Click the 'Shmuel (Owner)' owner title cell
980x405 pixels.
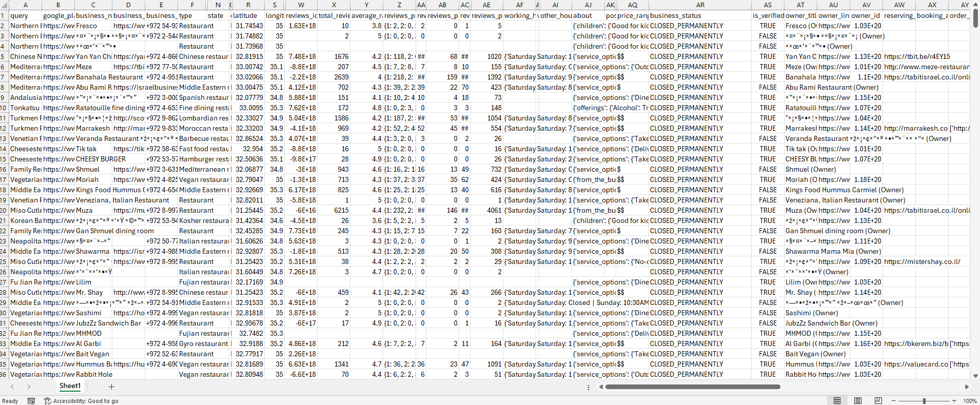[811, 169]
